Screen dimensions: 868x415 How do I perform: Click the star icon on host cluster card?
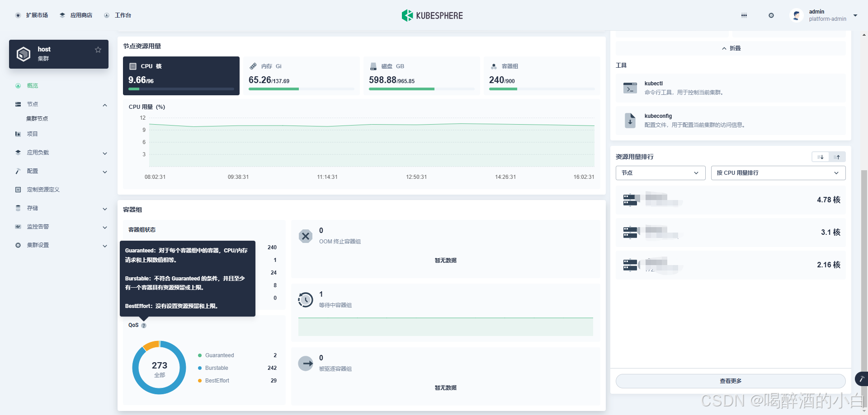pos(98,50)
